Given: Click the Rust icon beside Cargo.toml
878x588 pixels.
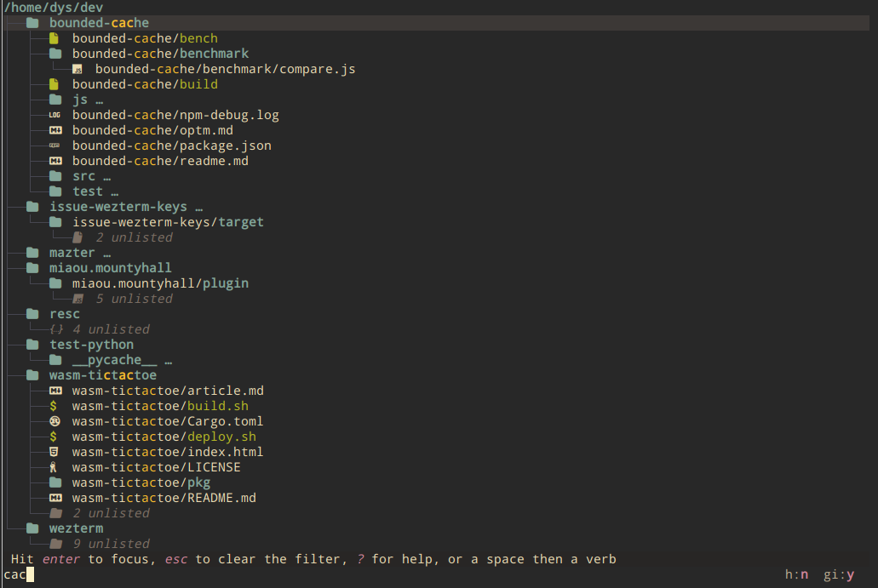Looking at the screenshot, I should (x=55, y=421).
